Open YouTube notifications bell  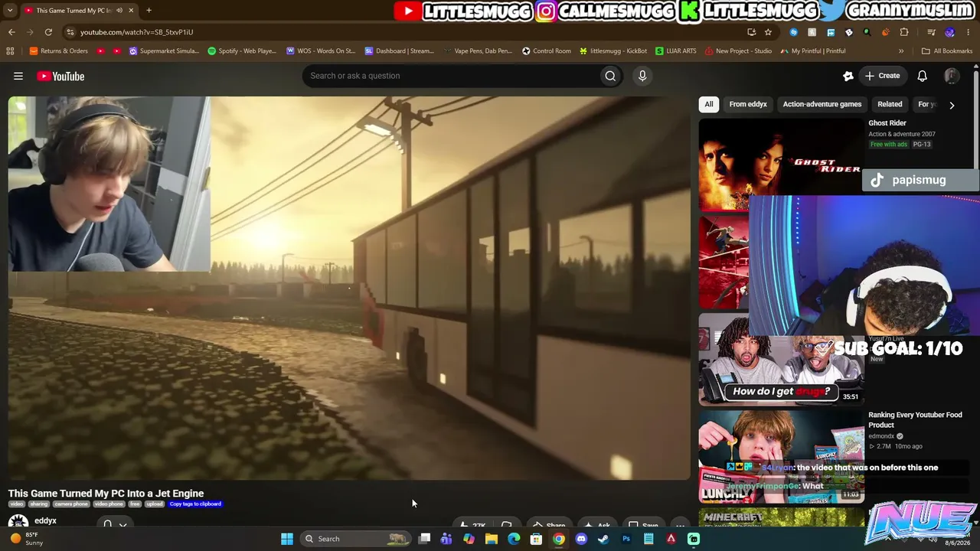pyautogui.click(x=923, y=76)
